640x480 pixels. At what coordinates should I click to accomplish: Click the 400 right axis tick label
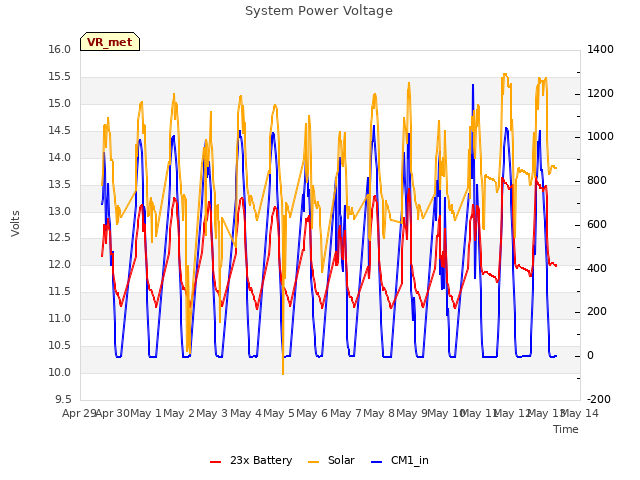(x=597, y=269)
